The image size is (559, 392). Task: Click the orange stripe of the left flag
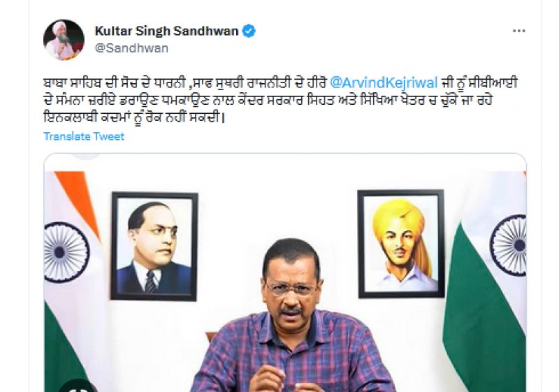(x=77, y=200)
